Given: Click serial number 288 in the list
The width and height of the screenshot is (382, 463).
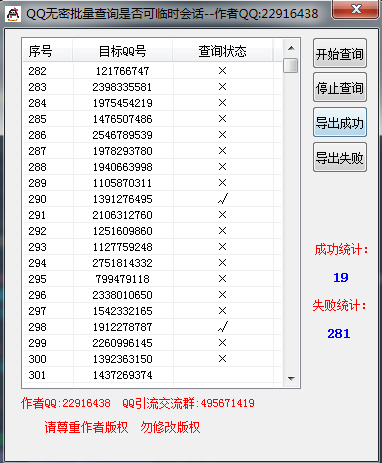Looking at the screenshot, I should click(37, 167).
